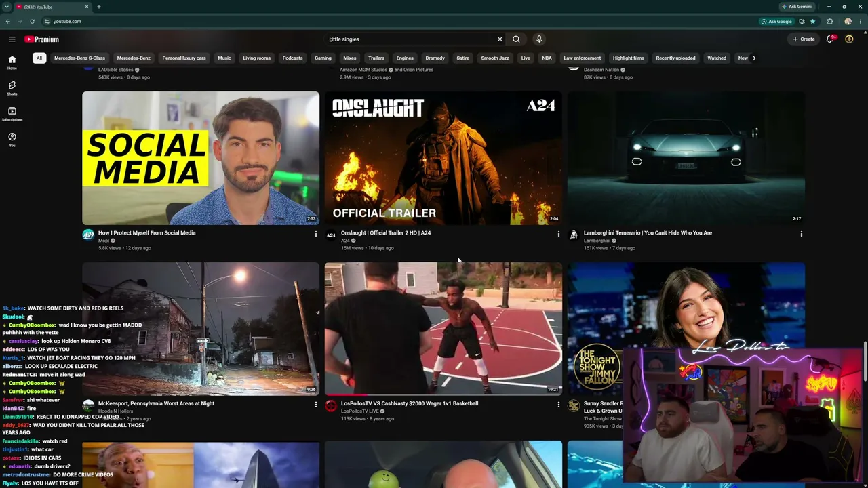Click the Mopi channel avatar

tap(88, 235)
